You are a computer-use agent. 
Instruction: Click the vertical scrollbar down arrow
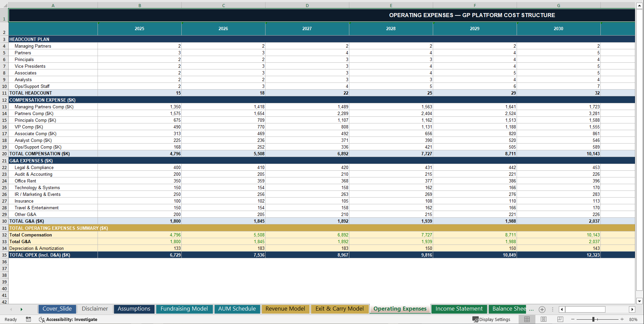pyautogui.click(x=640, y=301)
